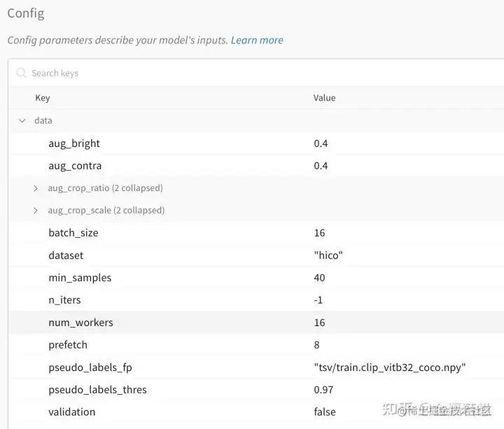Screen dimensions: 504x429
Task: Click the validation value false
Action: coord(325,412)
